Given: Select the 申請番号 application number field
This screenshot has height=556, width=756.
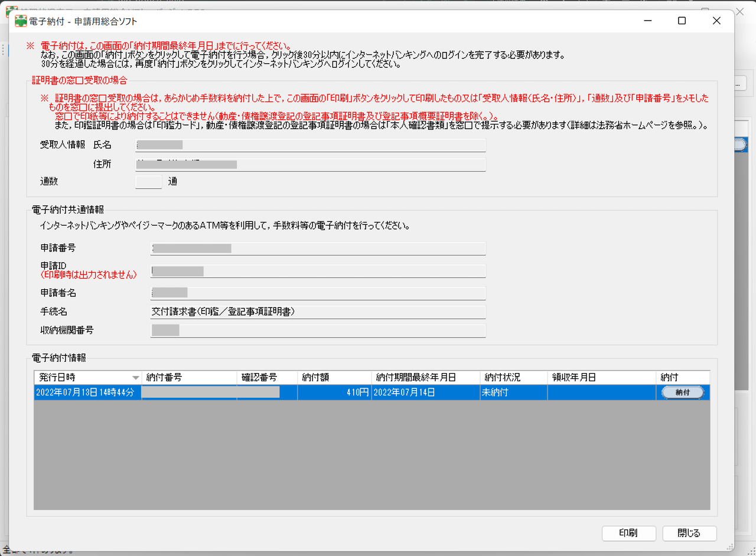Looking at the screenshot, I should 319,248.
